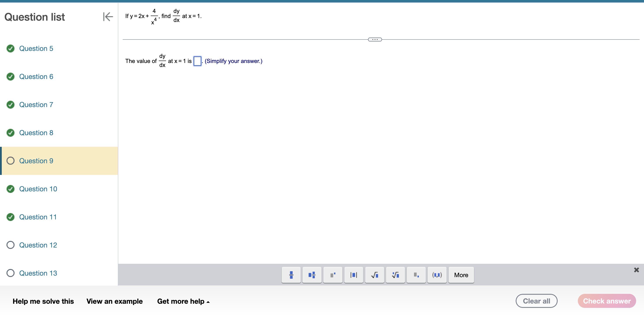The image size is (644, 316).
Task: Insert an absolute value template
Action: (354, 275)
